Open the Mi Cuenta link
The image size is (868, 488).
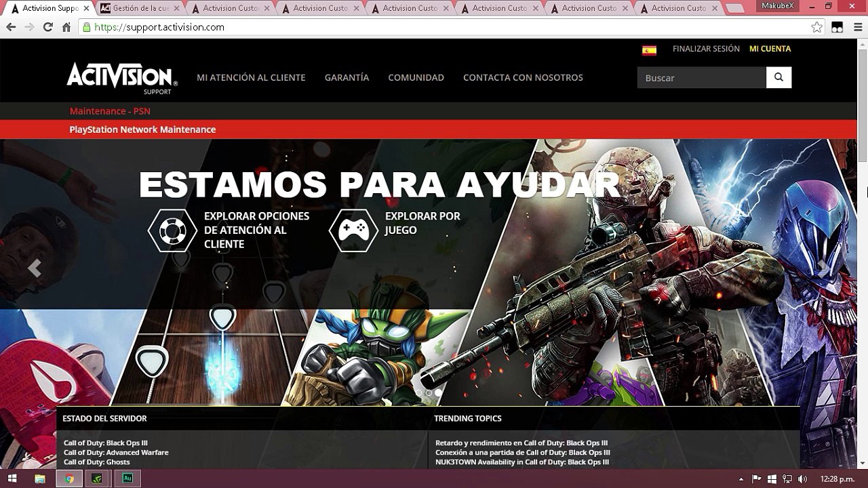[x=770, y=49]
